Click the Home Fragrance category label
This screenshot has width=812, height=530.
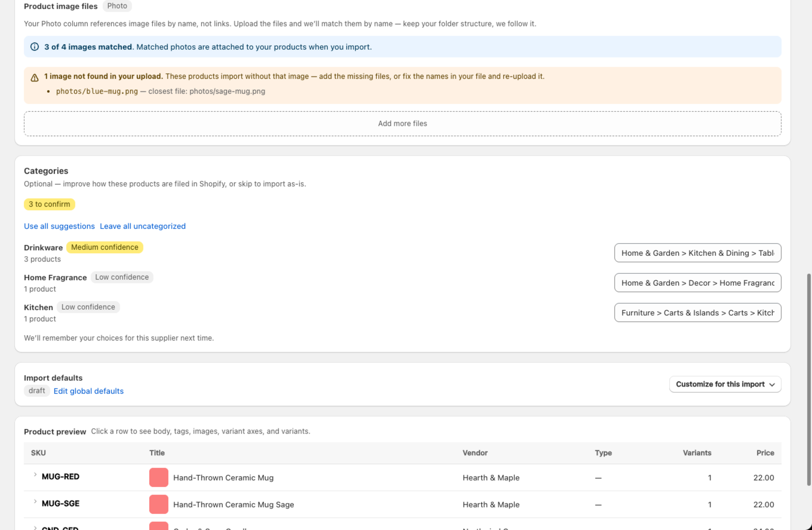pos(55,278)
